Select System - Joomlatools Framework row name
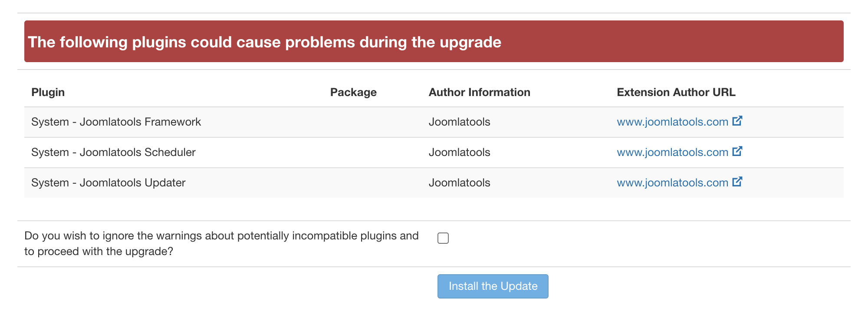The image size is (868, 312). [116, 122]
